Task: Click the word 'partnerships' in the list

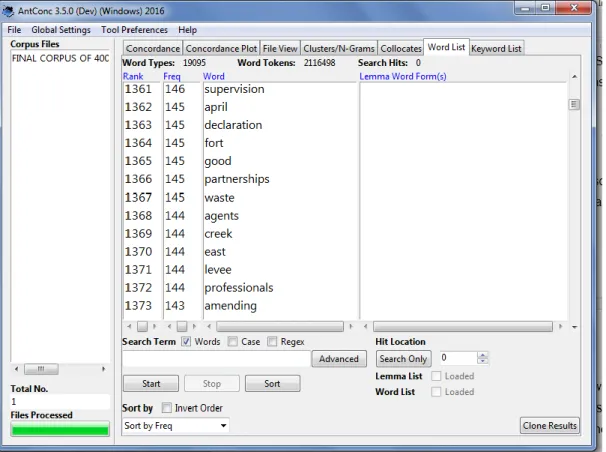Action: [x=237, y=179]
